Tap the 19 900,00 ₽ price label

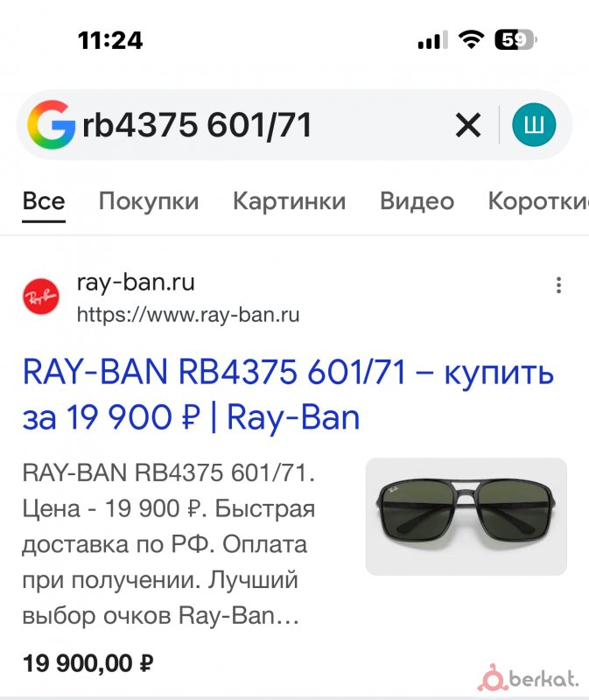tap(88, 663)
